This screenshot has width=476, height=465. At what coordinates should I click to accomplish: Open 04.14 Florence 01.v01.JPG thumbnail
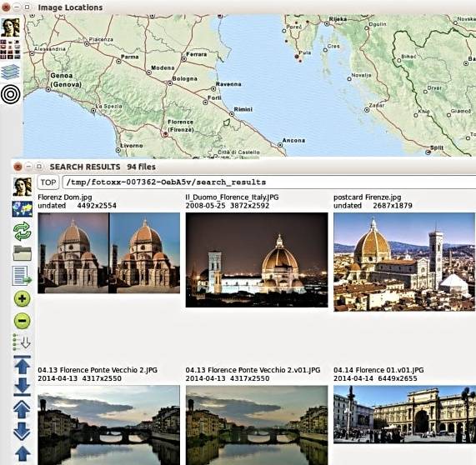(x=404, y=415)
